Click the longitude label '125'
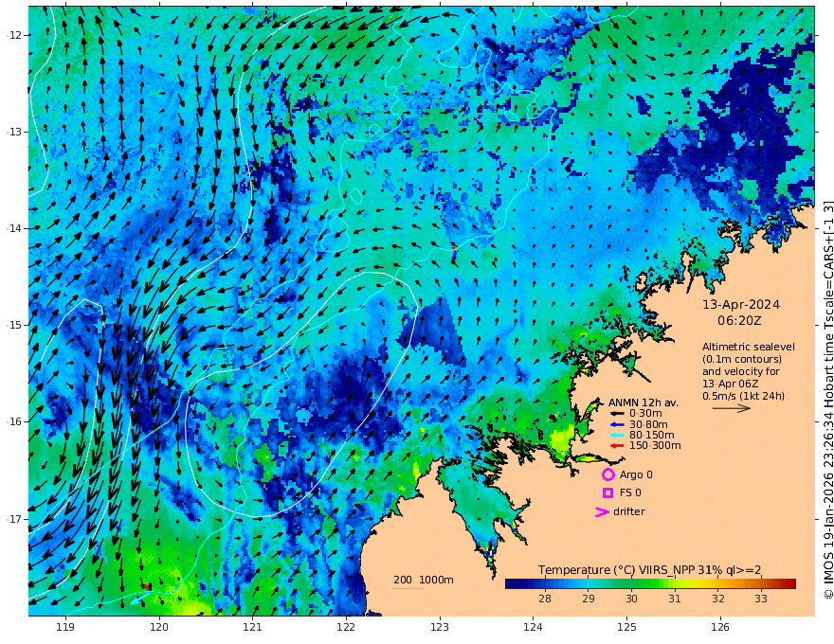 tap(626, 627)
